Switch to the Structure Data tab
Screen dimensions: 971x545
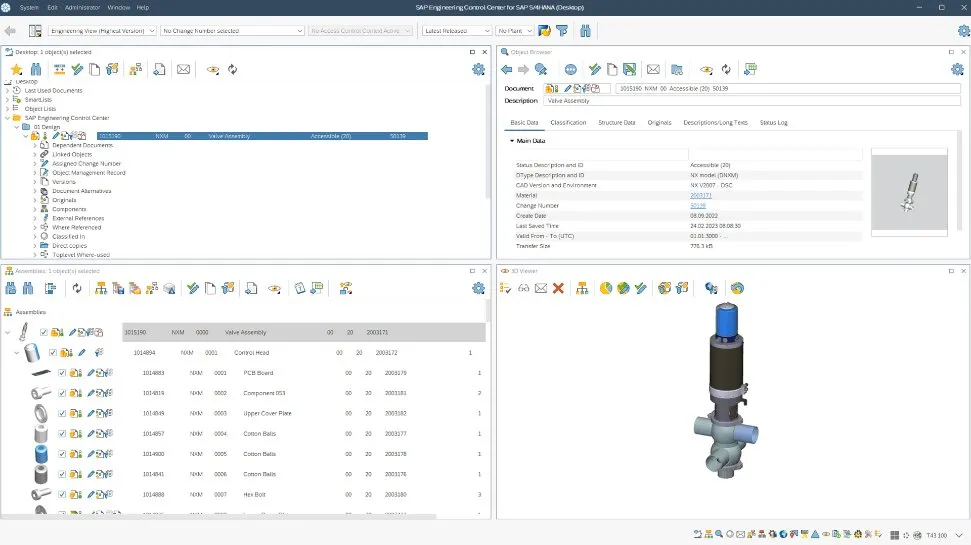(x=616, y=122)
